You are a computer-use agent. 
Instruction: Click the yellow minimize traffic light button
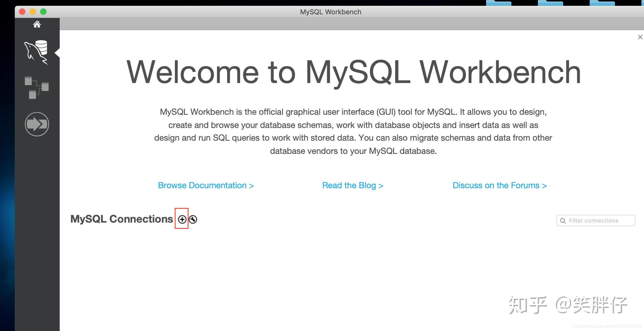[33, 12]
